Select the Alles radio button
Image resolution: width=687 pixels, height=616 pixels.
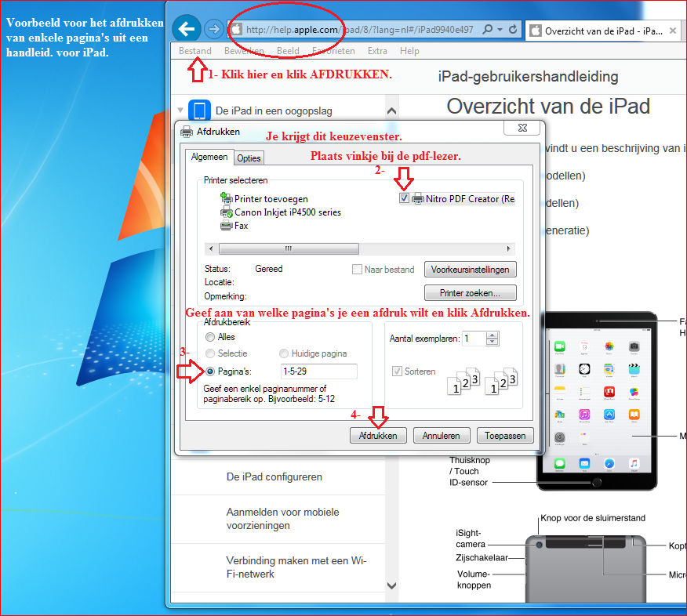(x=210, y=337)
